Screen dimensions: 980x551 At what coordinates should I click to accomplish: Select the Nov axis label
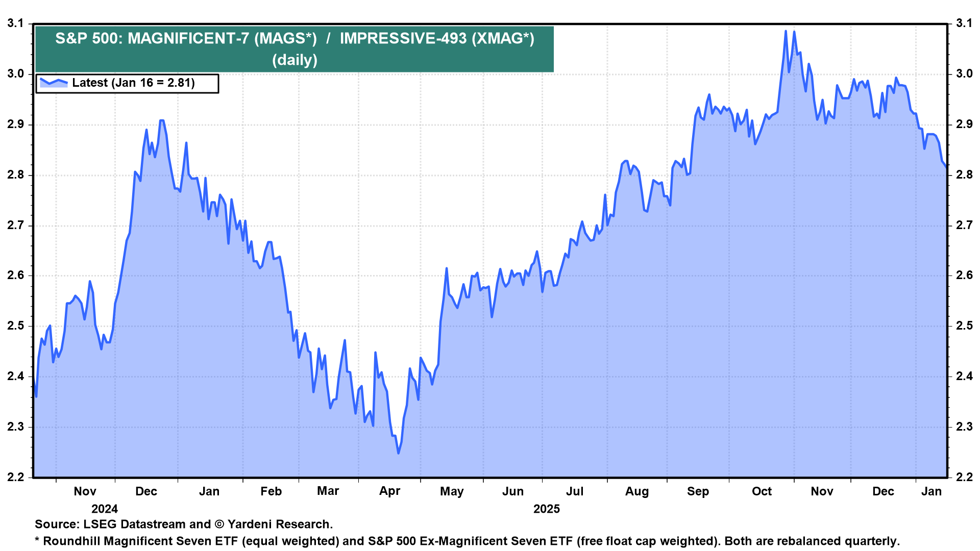coord(85,491)
